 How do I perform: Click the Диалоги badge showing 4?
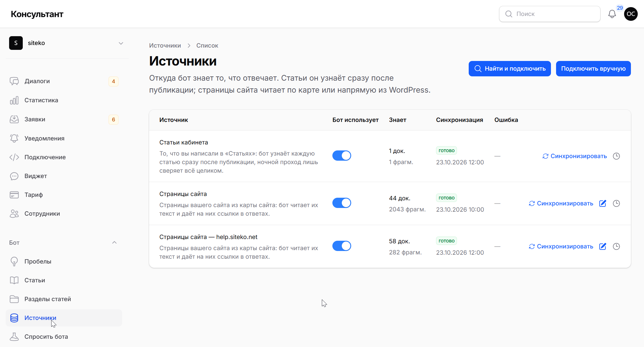113,81
